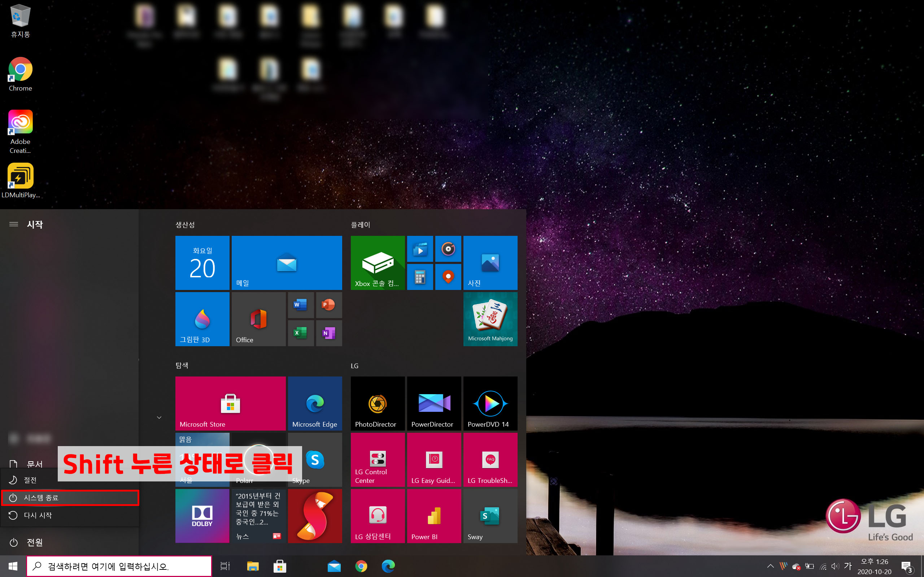Launch PowerDirector tile
The height and width of the screenshot is (577, 924).
click(434, 404)
